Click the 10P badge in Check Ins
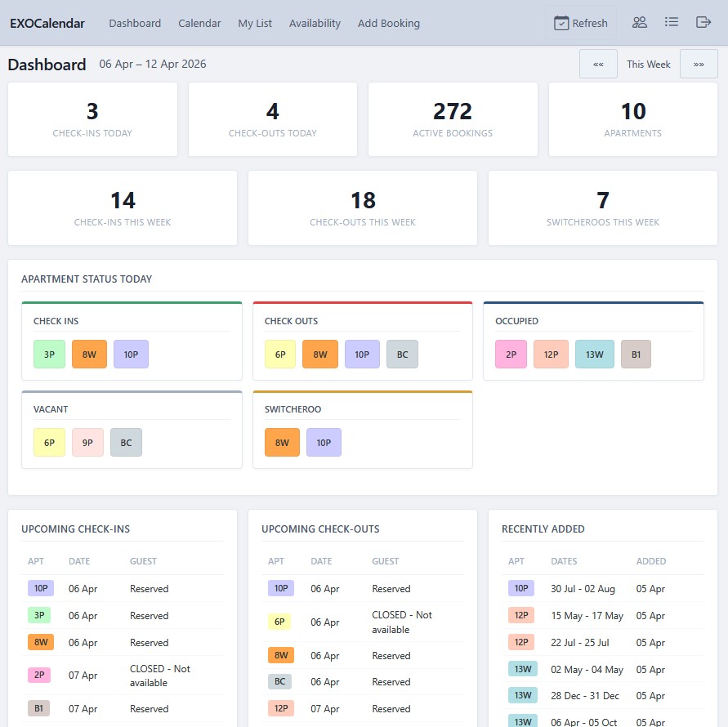This screenshot has height=727, width=728. coord(131,354)
